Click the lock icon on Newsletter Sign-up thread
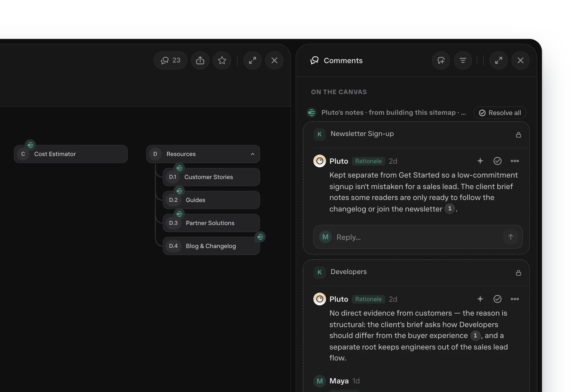 (518, 135)
